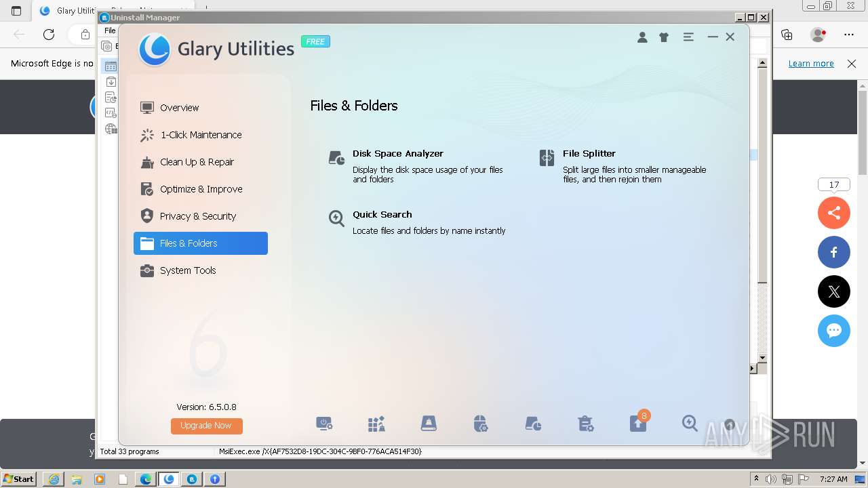The image size is (868, 488).
Task: Click the mouse context menu icon in bottom toolbar
Action: click(481, 424)
